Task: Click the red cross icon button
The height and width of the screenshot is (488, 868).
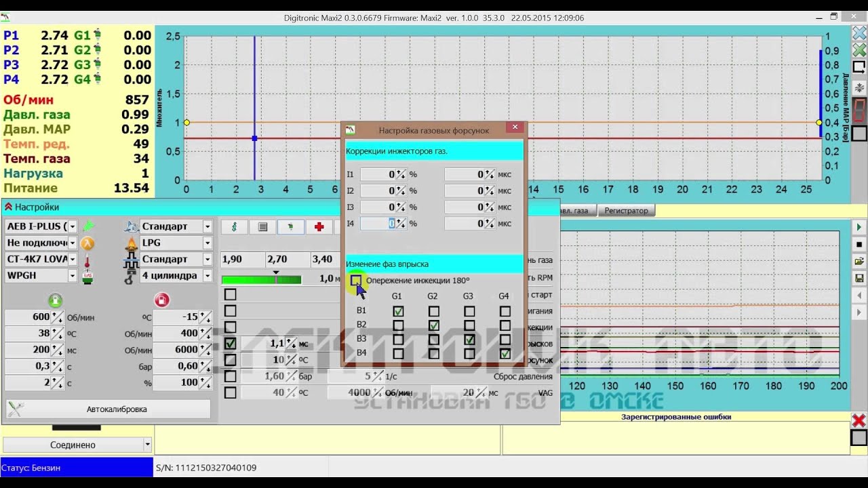Action: coord(319,227)
